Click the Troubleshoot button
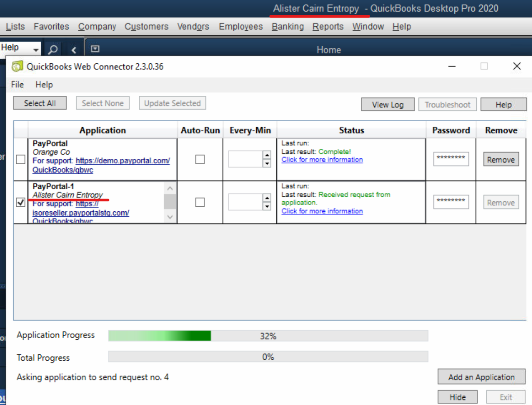 point(447,105)
